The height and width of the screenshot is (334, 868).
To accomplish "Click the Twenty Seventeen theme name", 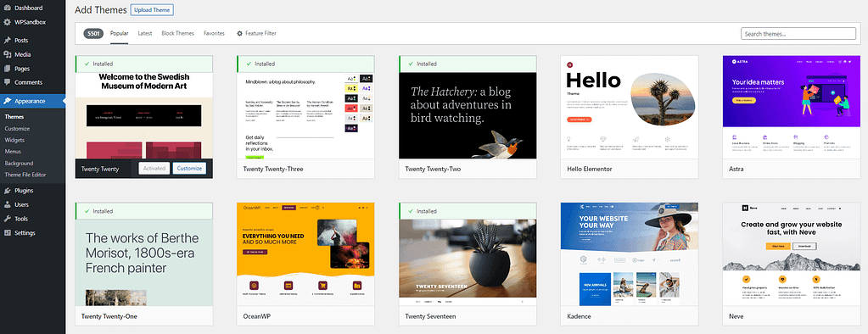I will pos(430,317).
